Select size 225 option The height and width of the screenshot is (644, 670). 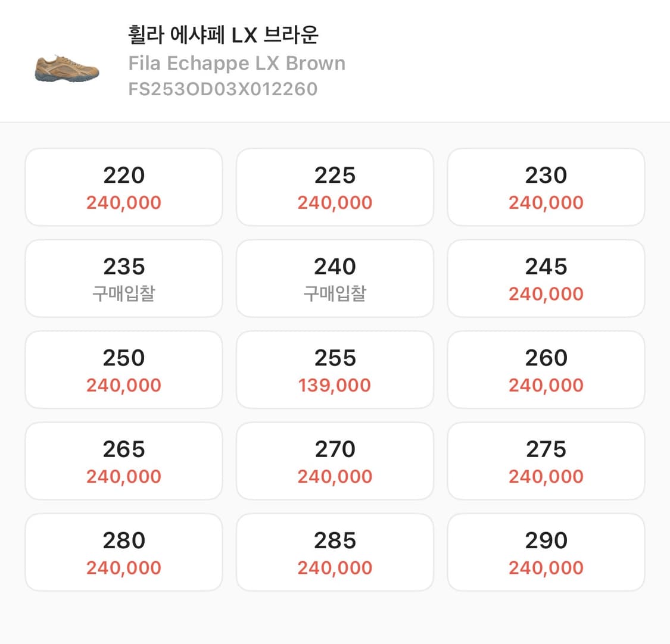tap(335, 187)
